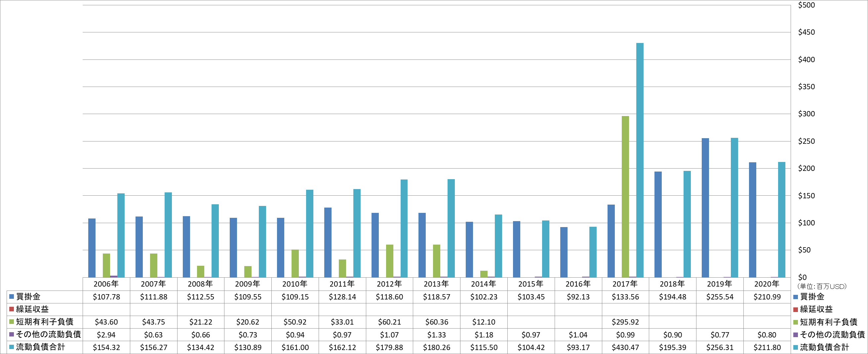Viewport: 868px width, 354px height.
Task: Click the $100 axis label
Action: pyautogui.click(x=806, y=223)
